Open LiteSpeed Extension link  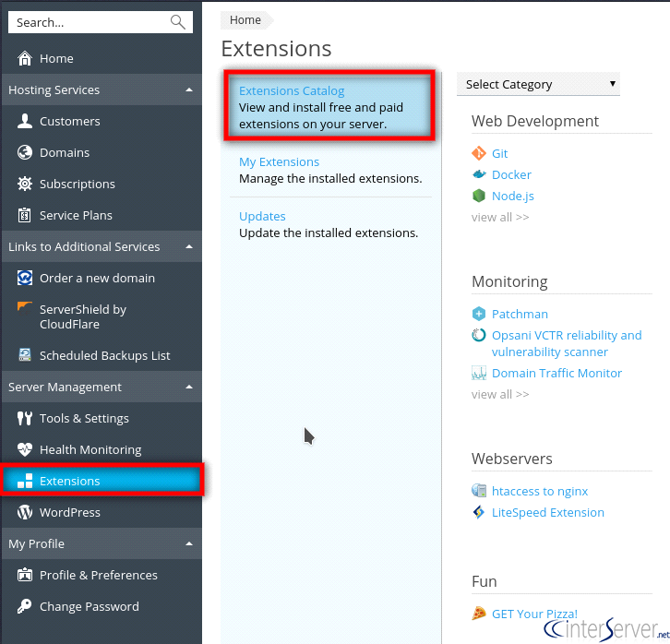click(x=548, y=512)
